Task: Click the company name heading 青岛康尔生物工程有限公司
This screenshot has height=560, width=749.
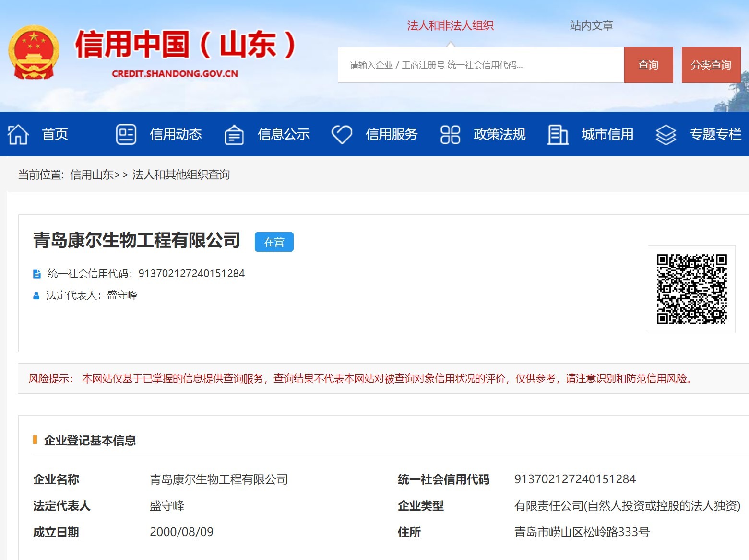Action: point(137,240)
